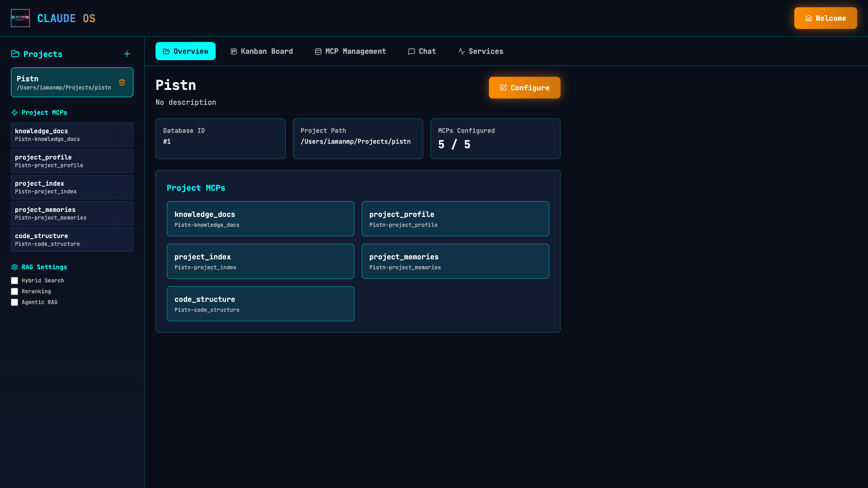Click the MCPs Configured 5 / 5 count

pos(454,145)
